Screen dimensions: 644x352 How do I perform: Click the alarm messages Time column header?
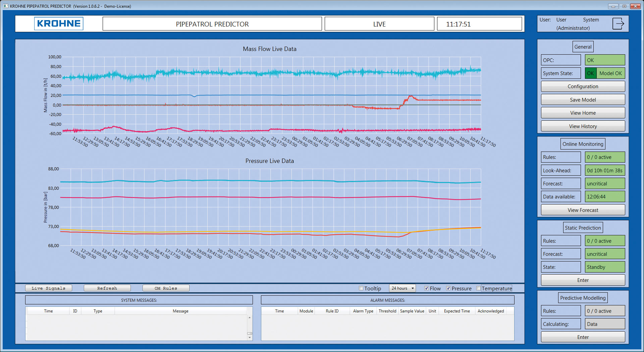click(x=279, y=311)
